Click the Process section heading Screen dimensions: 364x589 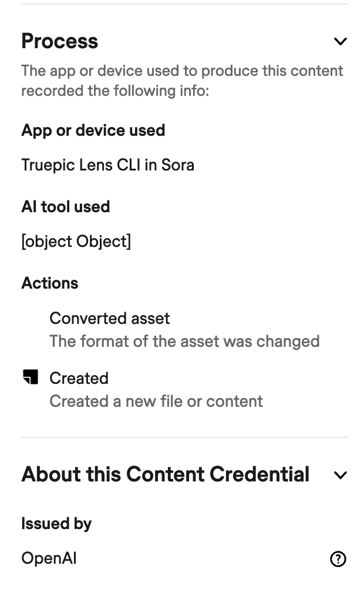coord(60,41)
